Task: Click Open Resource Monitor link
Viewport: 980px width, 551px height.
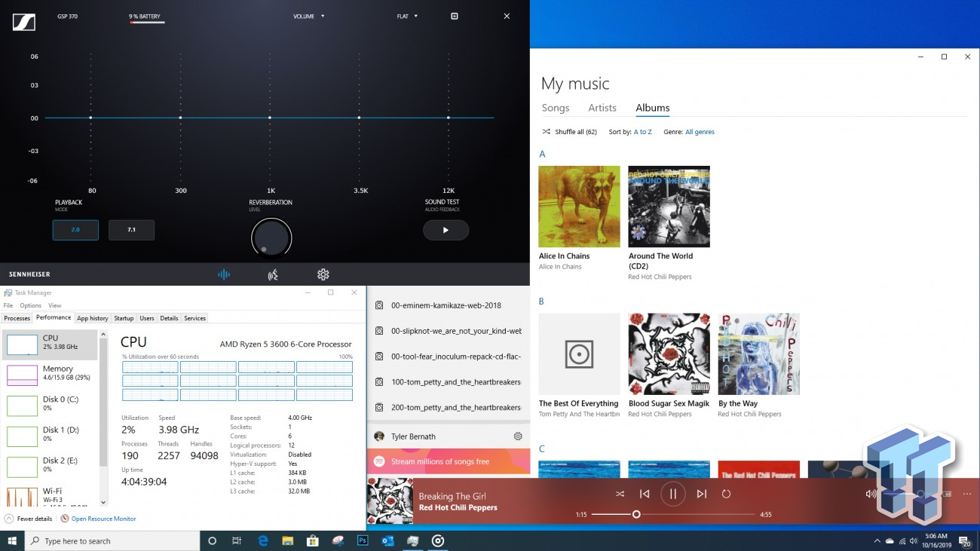Action: coord(103,519)
